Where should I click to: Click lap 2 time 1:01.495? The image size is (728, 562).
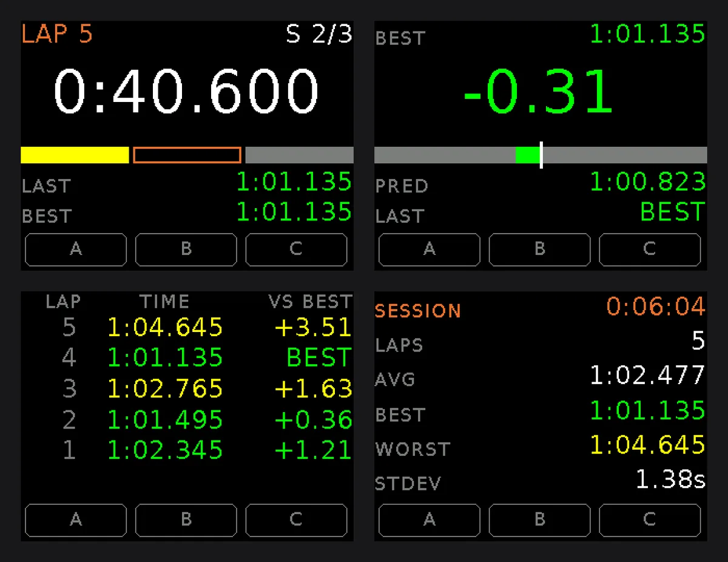click(x=165, y=419)
